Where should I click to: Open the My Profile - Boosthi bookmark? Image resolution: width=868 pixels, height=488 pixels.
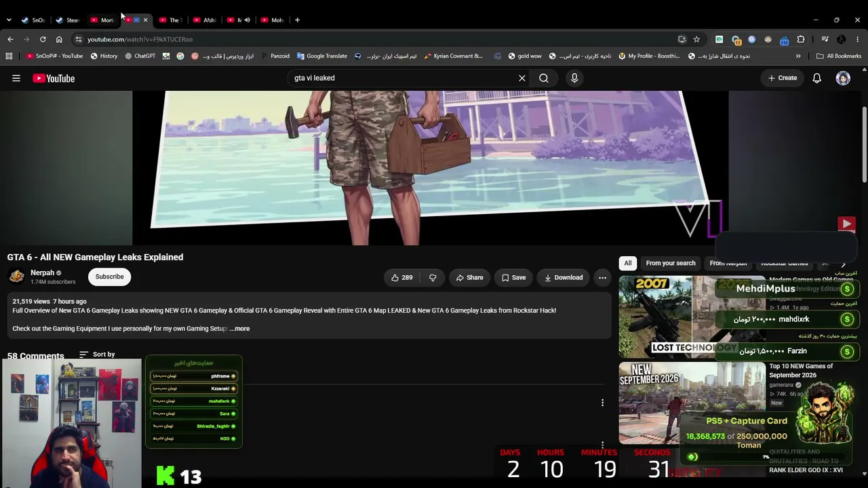pyautogui.click(x=650, y=56)
